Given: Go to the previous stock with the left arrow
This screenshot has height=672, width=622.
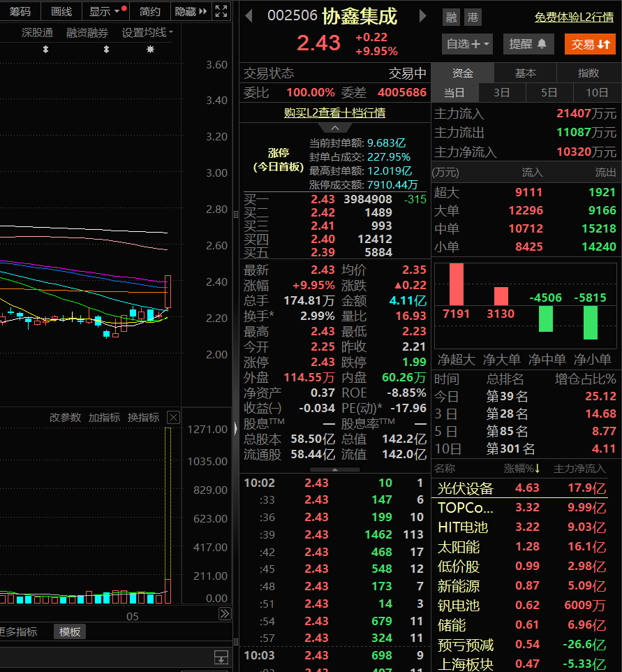Looking at the screenshot, I should click(249, 16).
